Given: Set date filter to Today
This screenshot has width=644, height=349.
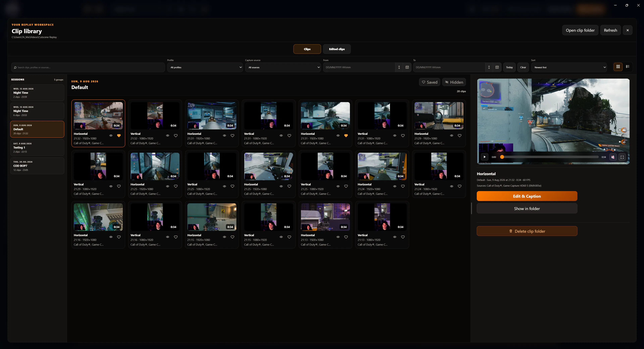Looking at the screenshot, I should 509,67.
